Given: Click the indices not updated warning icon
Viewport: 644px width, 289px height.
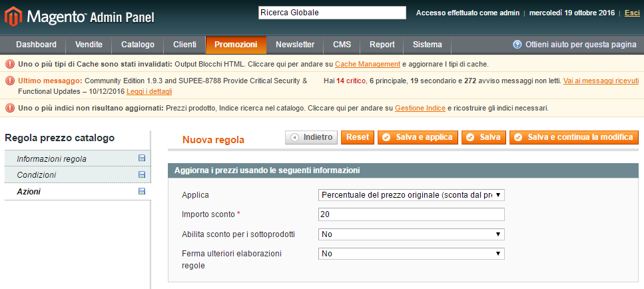Looking at the screenshot, I should tap(10, 109).
